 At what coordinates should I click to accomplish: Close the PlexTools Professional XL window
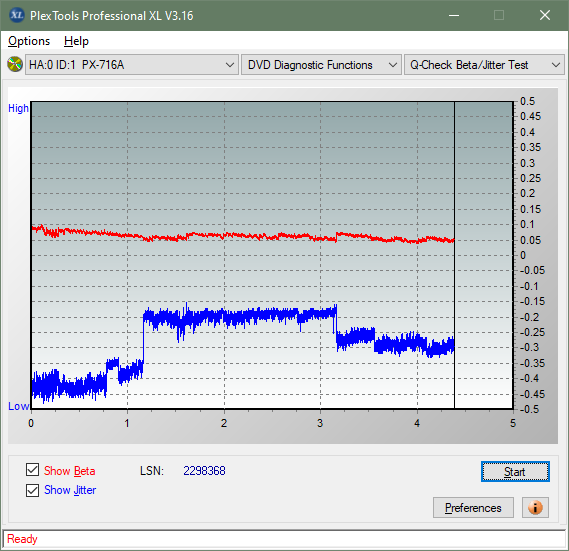tap(545, 15)
